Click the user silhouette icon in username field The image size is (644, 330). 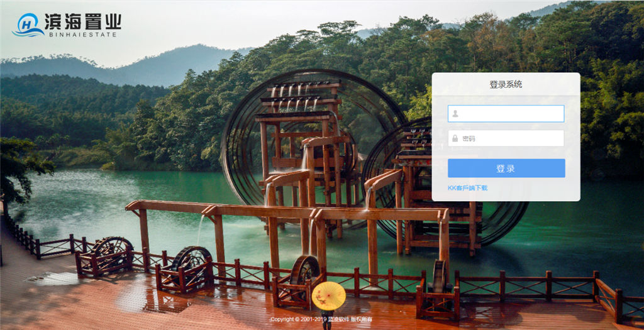pos(455,114)
